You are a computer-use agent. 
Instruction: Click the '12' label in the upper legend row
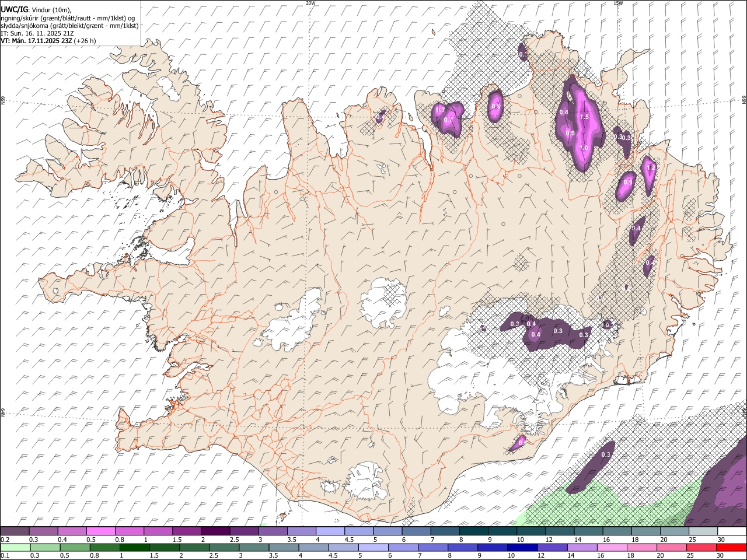(x=549, y=539)
